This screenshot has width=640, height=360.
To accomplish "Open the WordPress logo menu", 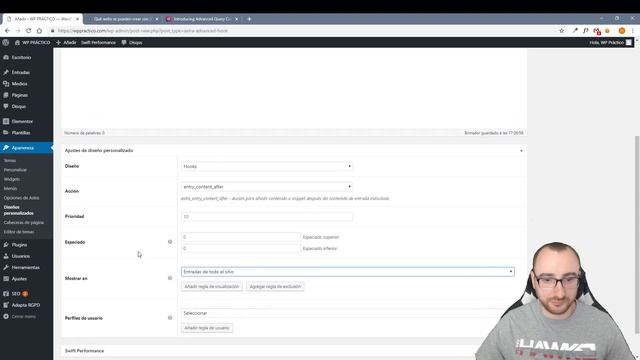I will click(6, 42).
